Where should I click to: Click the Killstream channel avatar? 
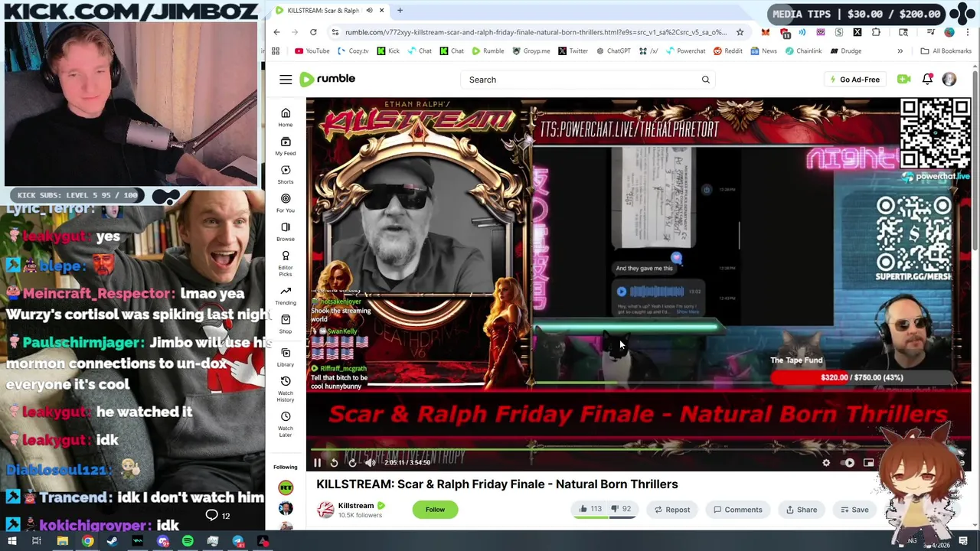pyautogui.click(x=325, y=510)
